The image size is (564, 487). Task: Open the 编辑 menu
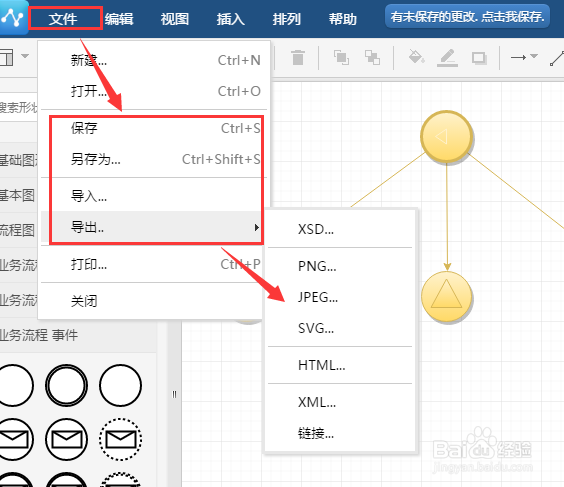(119, 18)
